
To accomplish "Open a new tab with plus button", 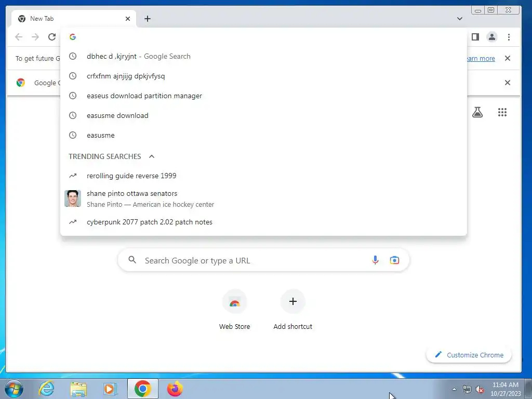I will [147, 19].
